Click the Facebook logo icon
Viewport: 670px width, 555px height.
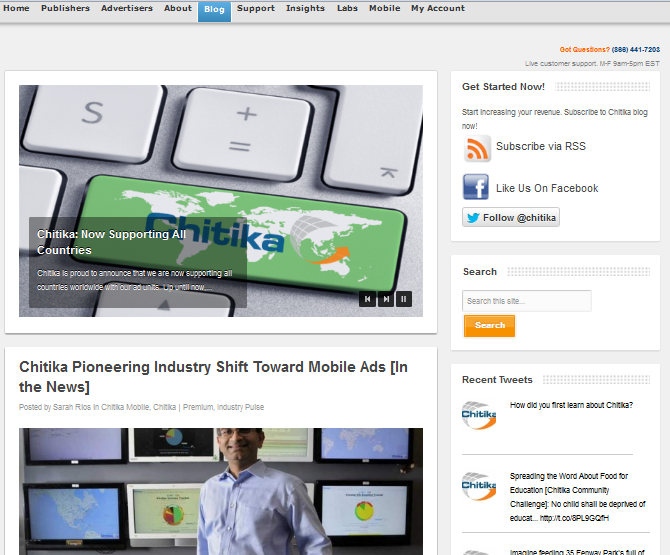click(x=476, y=187)
